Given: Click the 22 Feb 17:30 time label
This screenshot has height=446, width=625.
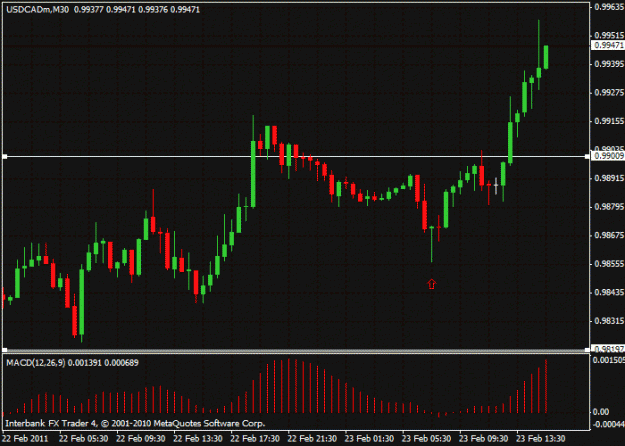Looking at the screenshot, I should click(255, 438).
